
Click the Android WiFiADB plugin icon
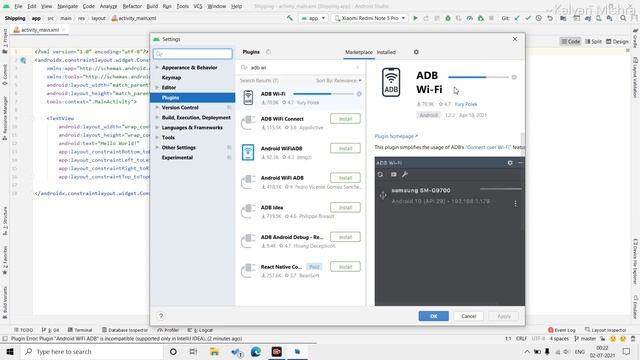point(248,152)
